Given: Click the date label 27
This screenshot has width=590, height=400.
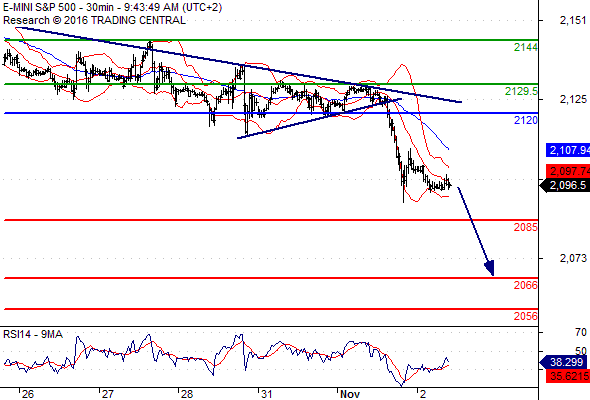Looking at the screenshot, I should tap(107, 394).
